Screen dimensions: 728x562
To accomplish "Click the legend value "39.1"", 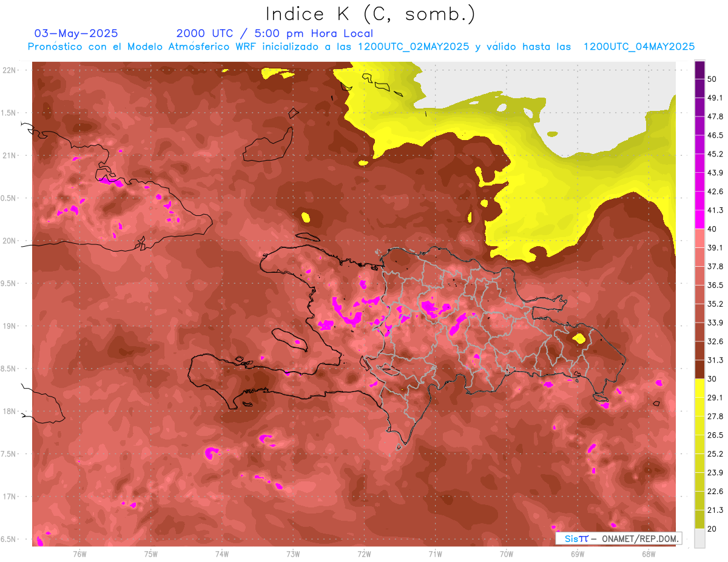I will pos(715,248).
